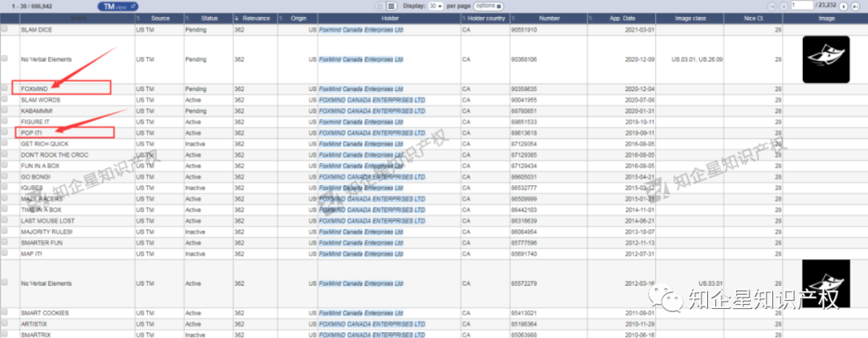Tick the checkbox for SLAM WORDS

(x=5, y=101)
